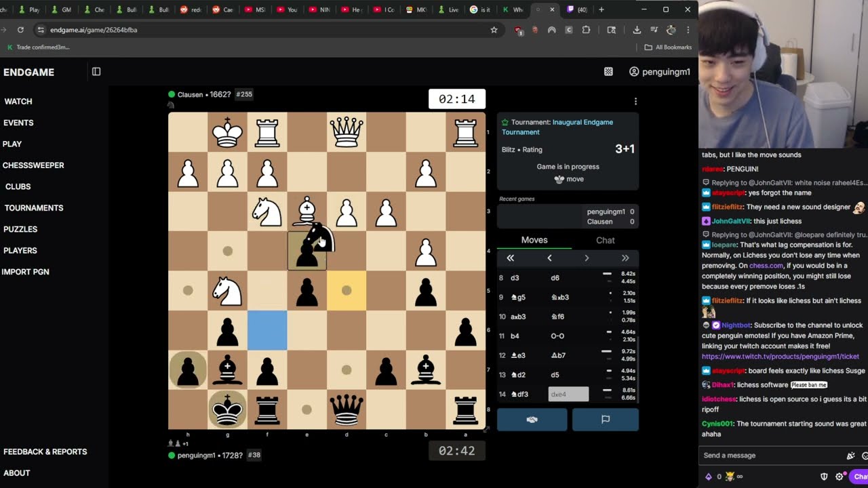Image resolution: width=868 pixels, height=488 pixels.
Task: Open the browser downloads icon
Action: 637,30
